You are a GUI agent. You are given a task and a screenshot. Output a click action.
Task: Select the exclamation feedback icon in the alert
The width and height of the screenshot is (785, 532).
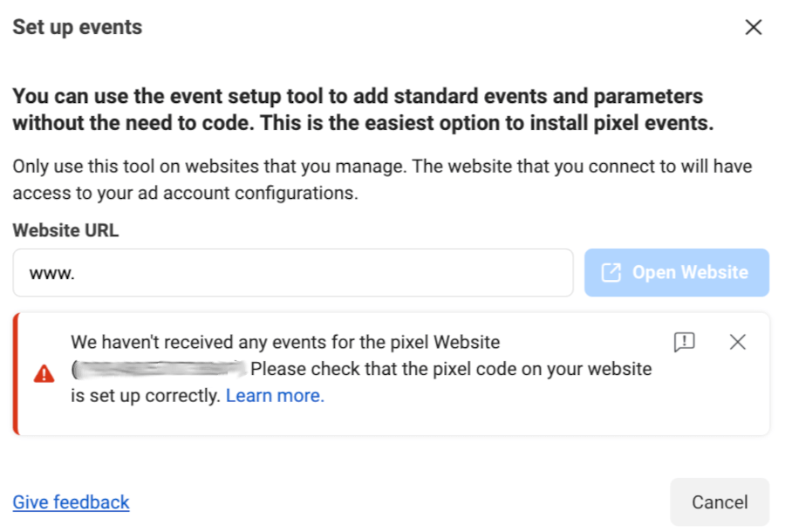pyautogui.click(x=686, y=342)
